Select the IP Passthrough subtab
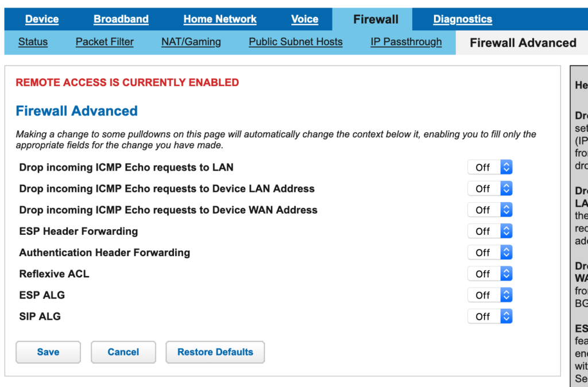 (x=406, y=42)
